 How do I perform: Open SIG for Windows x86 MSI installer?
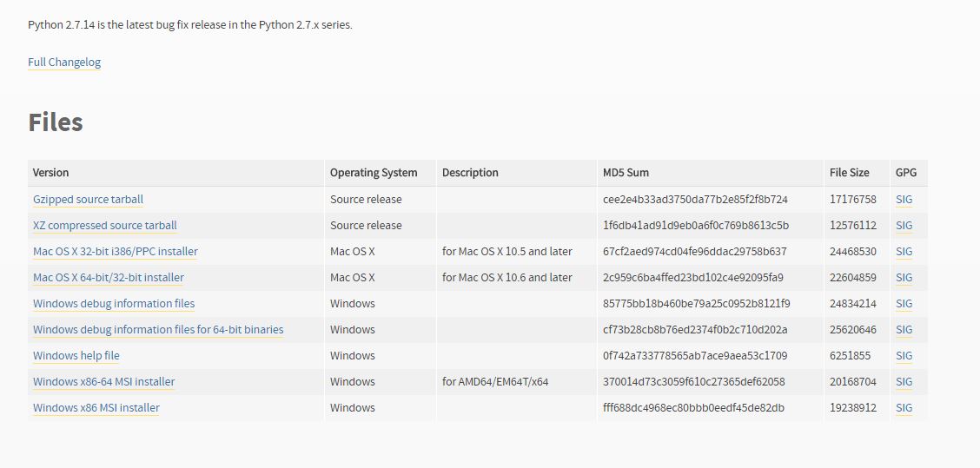click(x=904, y=408)
